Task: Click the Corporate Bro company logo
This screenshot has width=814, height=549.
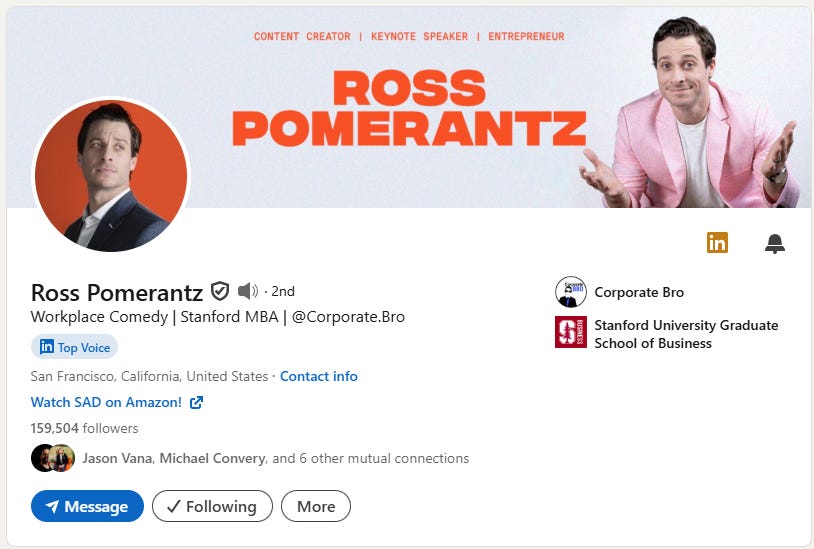Action: (x=571, y=292)
